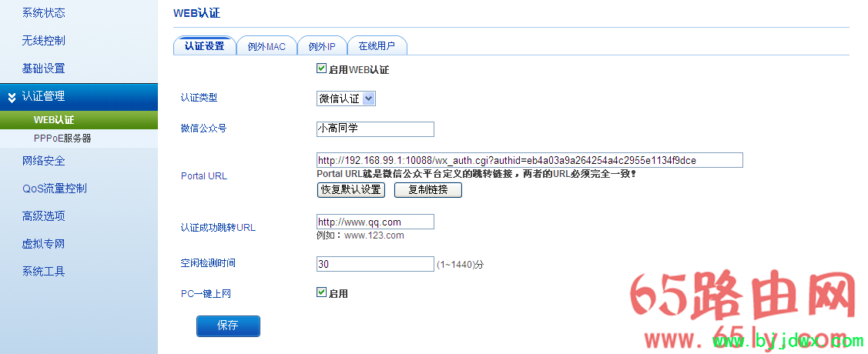This screenshot has width=868, height=354.
Task: Open the QoS流量控制 menu
Action: tap(54, 189)
